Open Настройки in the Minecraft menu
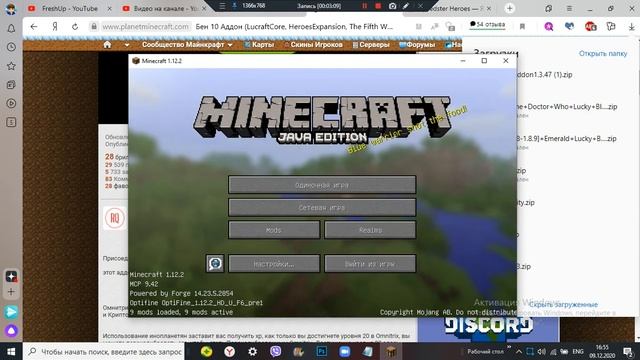The width and height of the screenshot is (640, 360). tap(274, 264)
